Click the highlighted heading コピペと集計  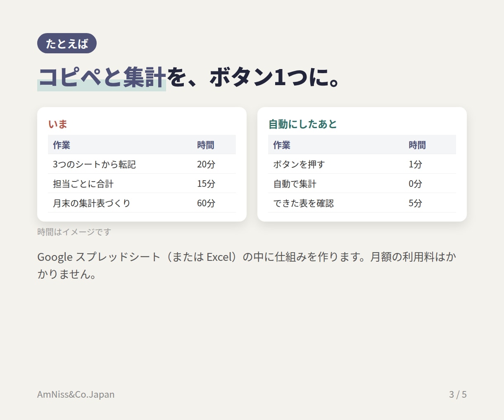click(102, 77)
